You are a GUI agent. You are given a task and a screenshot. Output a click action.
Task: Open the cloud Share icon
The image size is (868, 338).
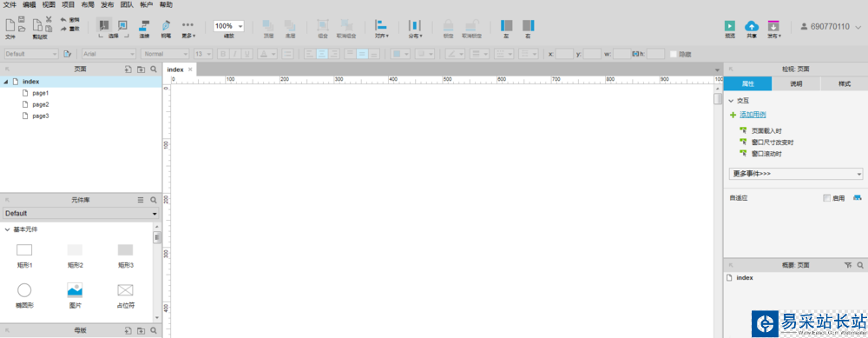[751, 25]
